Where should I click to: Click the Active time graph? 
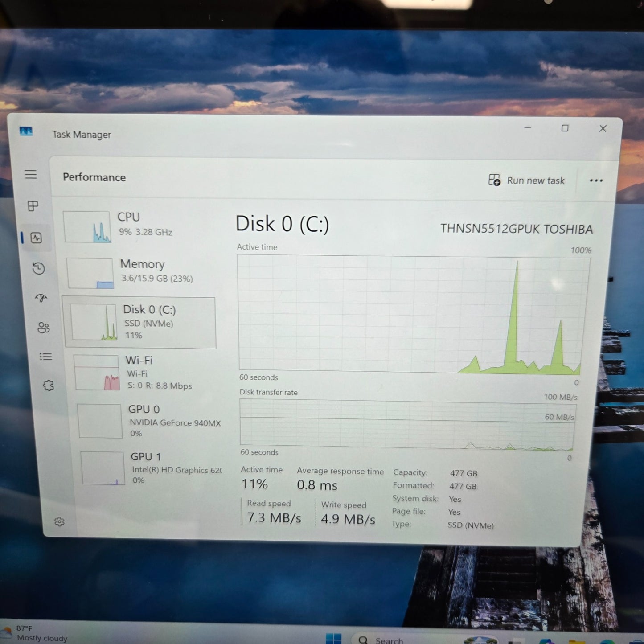tap(413, 314)
